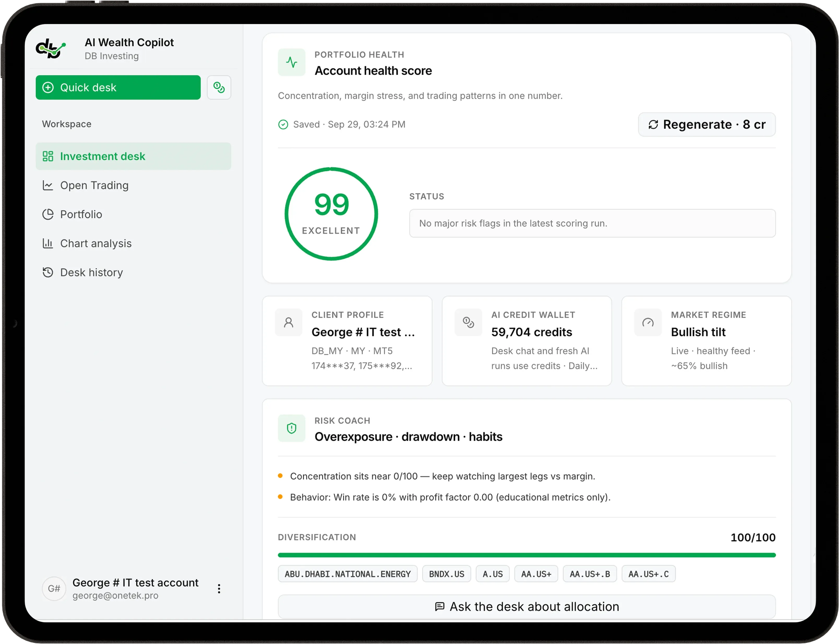Click the Portfolio pie chart icon
This screenshot has width=839, height=644.
[48, 214]
